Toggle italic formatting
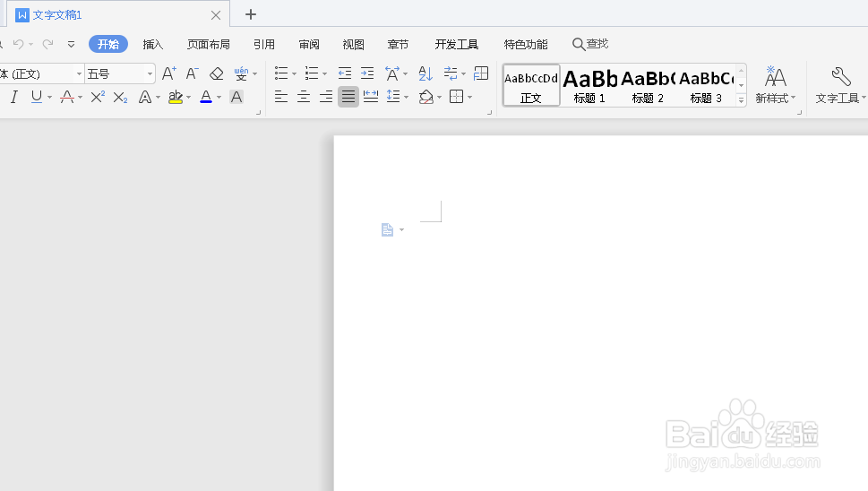This screenshot has width=868, height=491. coord(14,97)
